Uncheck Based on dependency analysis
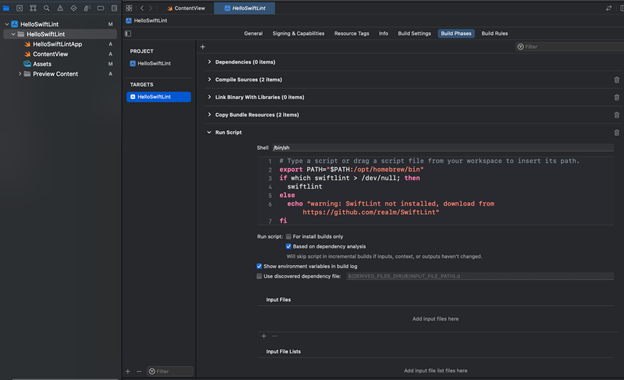The width and height of the screenshot is (624, 380). pyautogui.click(x=289, y=246)
